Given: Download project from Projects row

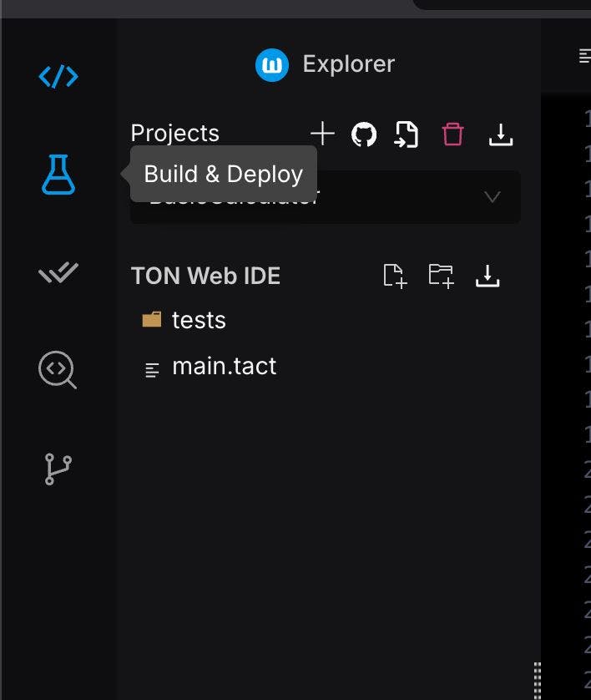Looking at the screenshot, I should 500,134.
